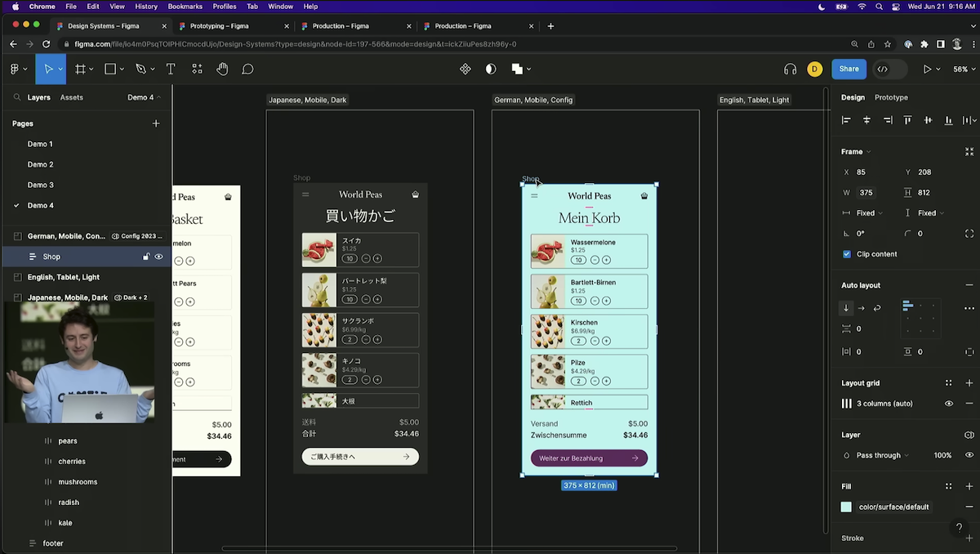Screen dimensions: 980x554
Task: Toggle visibility of the 3 columns layout grid
Action: (x=948, y=403)
